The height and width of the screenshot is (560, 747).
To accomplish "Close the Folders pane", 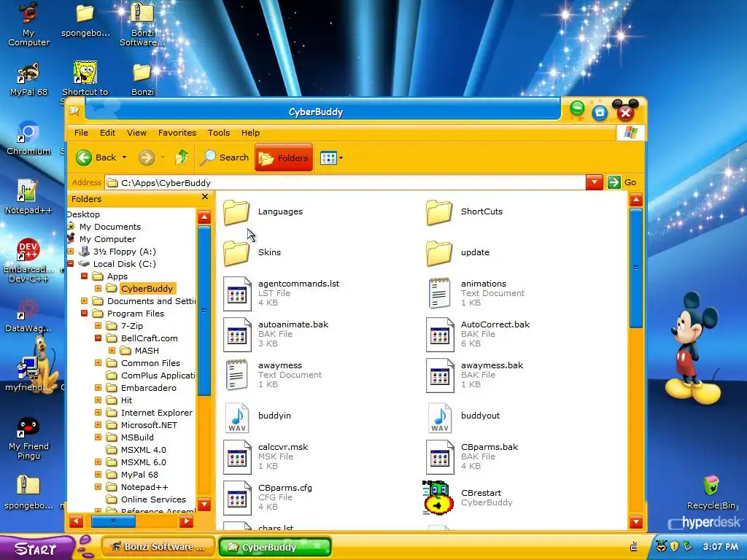I will tap(205, 197).
